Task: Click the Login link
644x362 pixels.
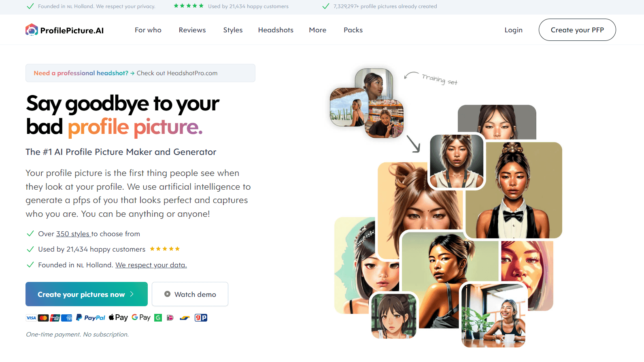Action: pyautogui.click(x=513, y=30)
